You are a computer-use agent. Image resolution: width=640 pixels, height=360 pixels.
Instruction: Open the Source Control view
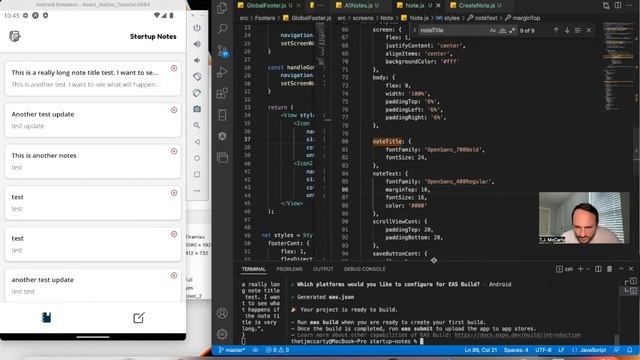222,51
